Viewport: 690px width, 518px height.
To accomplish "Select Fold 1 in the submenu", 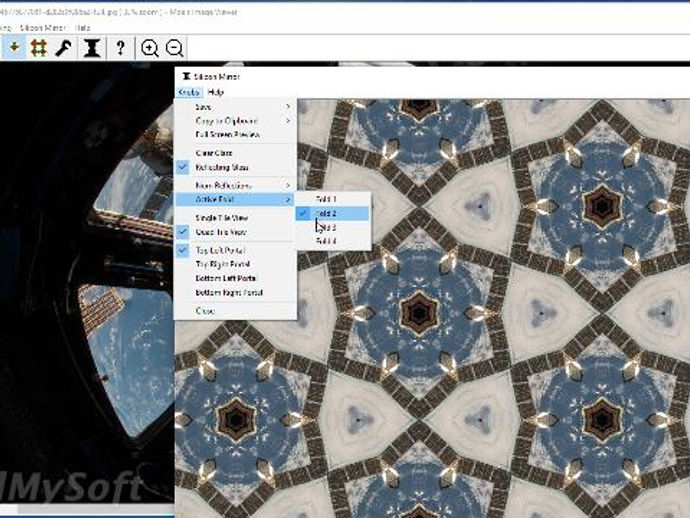I will click(332, 199).
